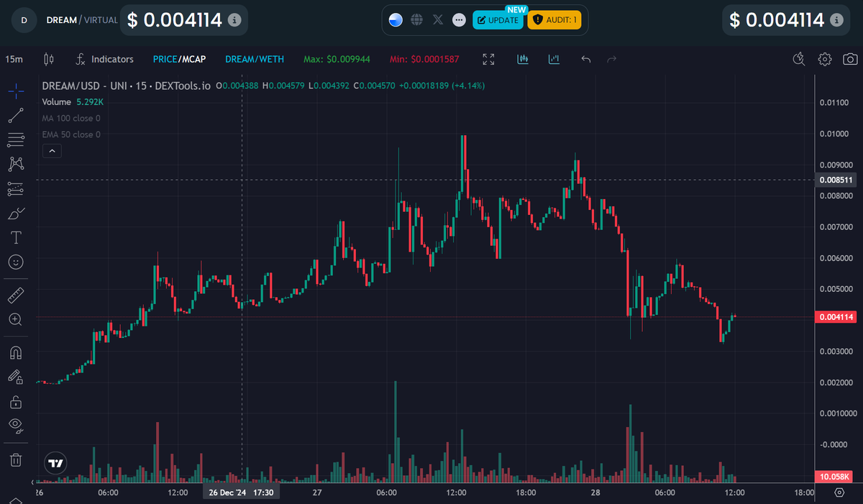
Task: Click the candle pattern chart icon
Action: 524,59
